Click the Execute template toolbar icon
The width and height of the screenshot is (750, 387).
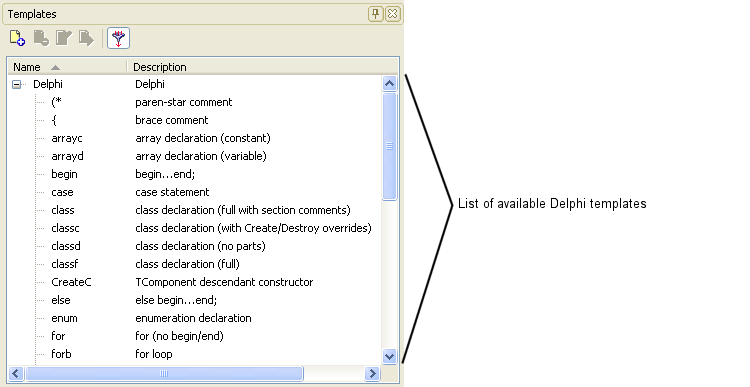click(x=87, y=38)
